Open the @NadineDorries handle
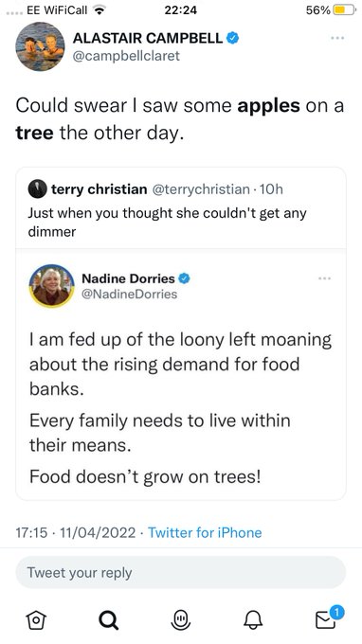This screenshot has width=362, height=644. tap(130, 295)
